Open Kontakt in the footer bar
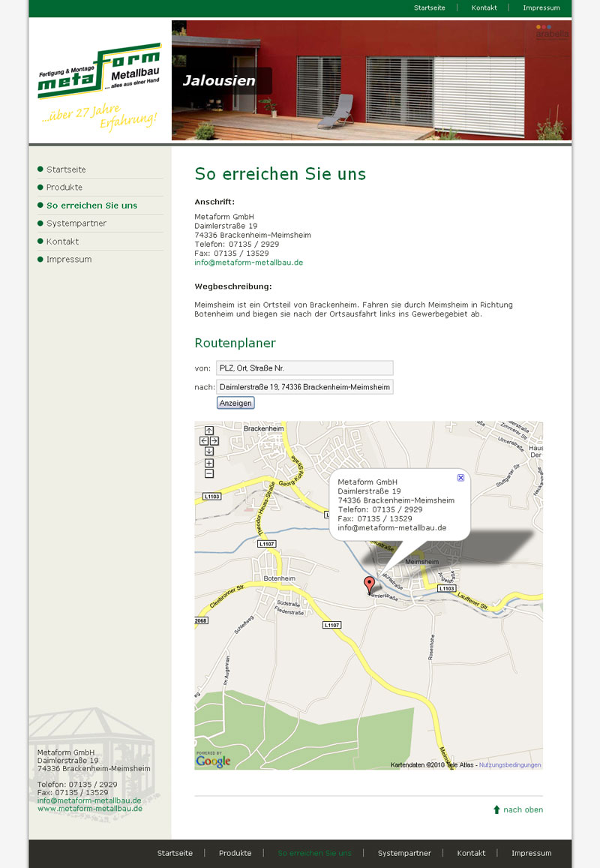This screenshot has width=600, height=868. (471, 853)
